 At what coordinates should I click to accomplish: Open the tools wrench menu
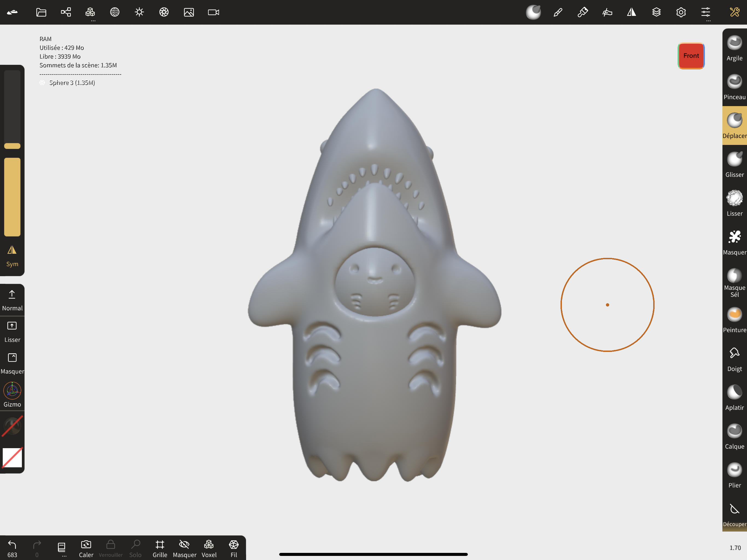tap(734, 13)
